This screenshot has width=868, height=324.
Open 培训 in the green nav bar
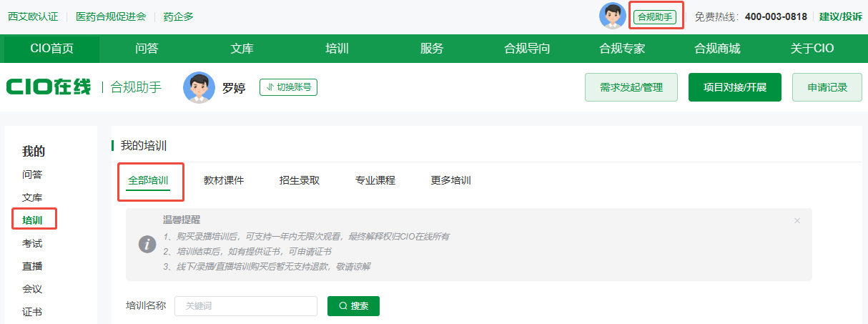(x=337, y=49)
